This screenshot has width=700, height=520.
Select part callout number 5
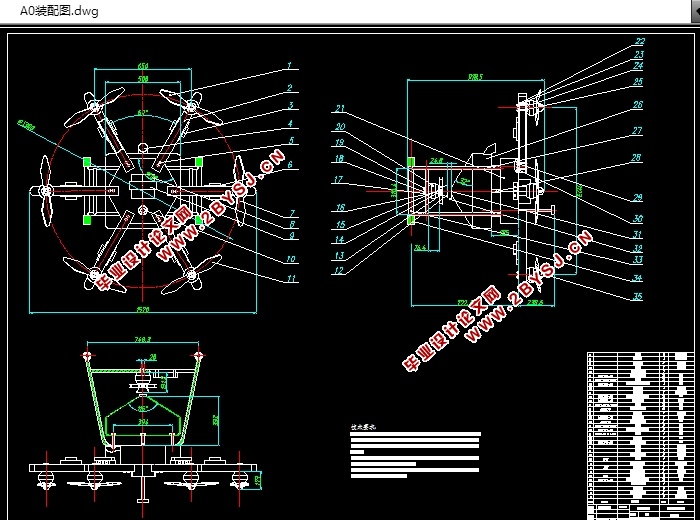291,140
